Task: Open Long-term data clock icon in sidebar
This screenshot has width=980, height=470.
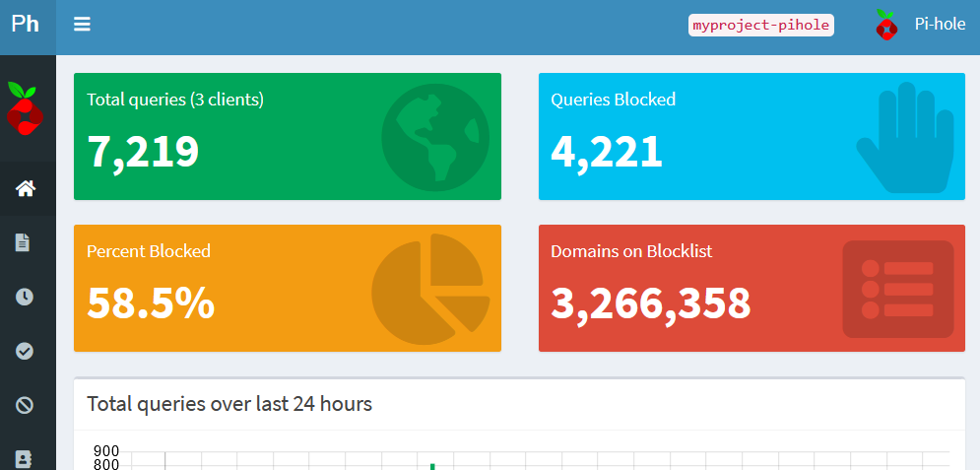Action: click(25, 297)
